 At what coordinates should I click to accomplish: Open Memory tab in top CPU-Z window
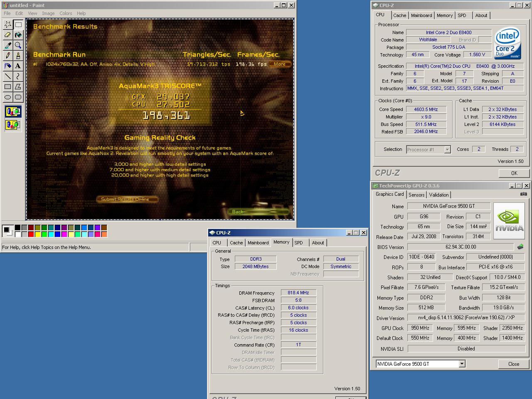pos(444,15)
